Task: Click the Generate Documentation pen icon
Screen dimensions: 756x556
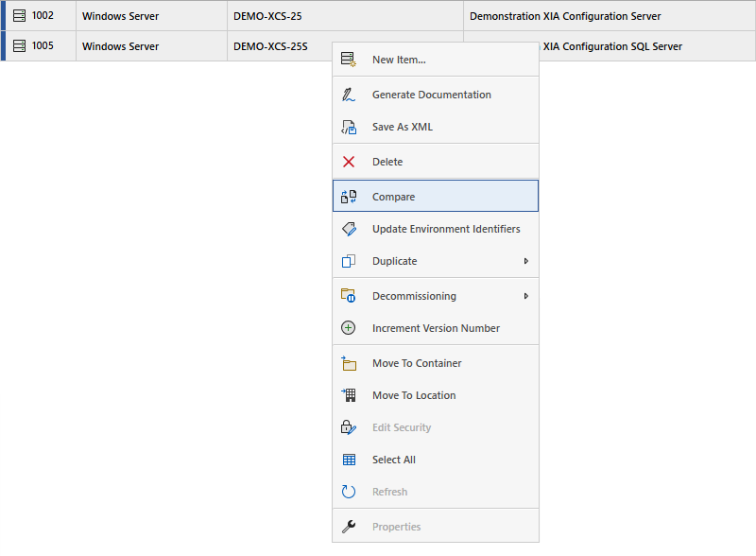Action: point(349,95)
